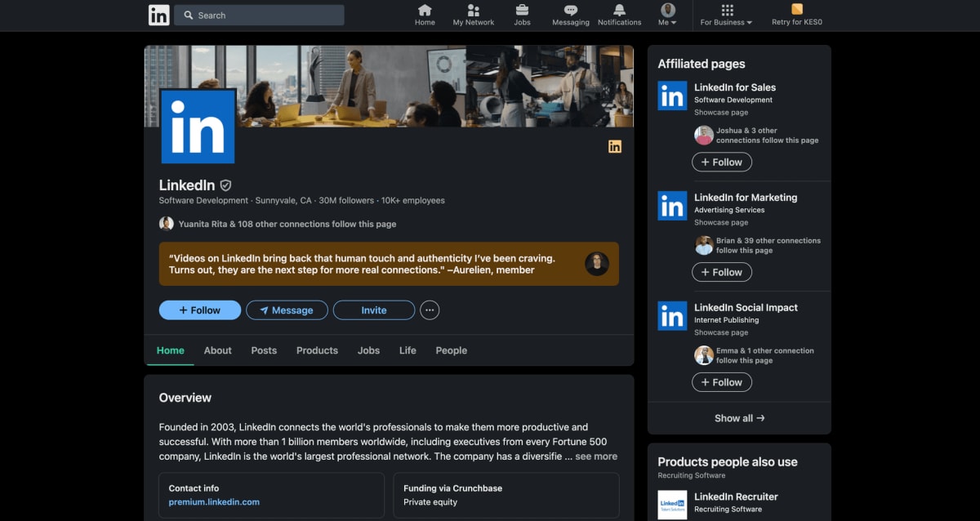The width and height of the screenshot is (980, 521).
Task: Open the Jobs briefcase icon in the navbar
Action: coord(522,11)
